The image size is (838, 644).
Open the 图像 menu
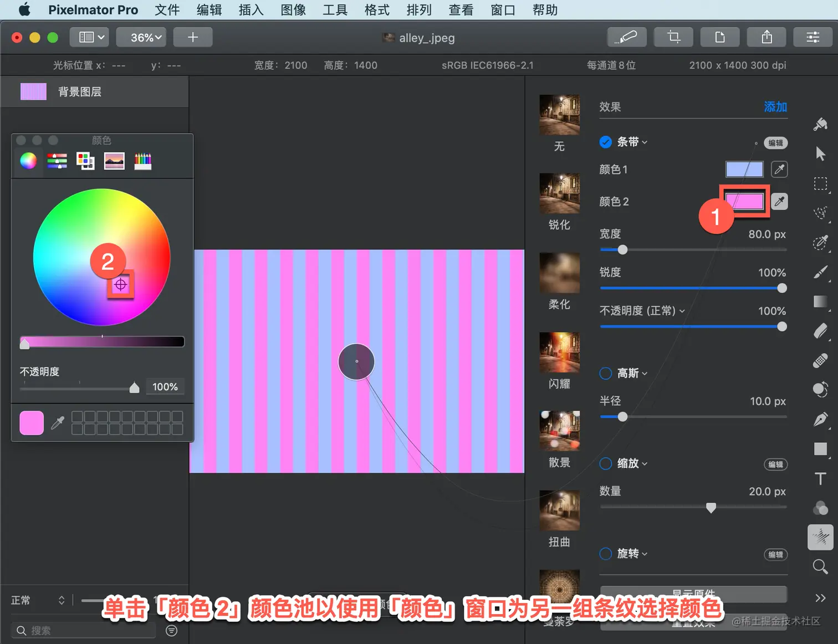(293, 10)
